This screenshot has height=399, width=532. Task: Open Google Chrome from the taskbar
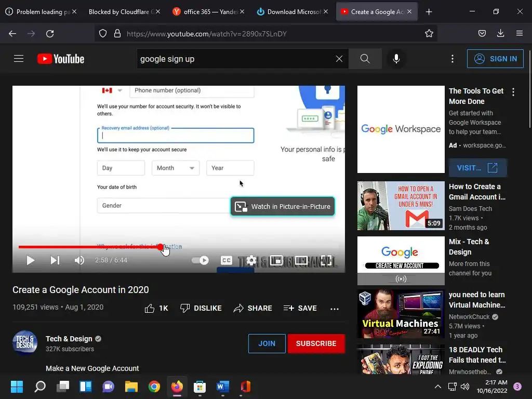click(x=154, y=387)
